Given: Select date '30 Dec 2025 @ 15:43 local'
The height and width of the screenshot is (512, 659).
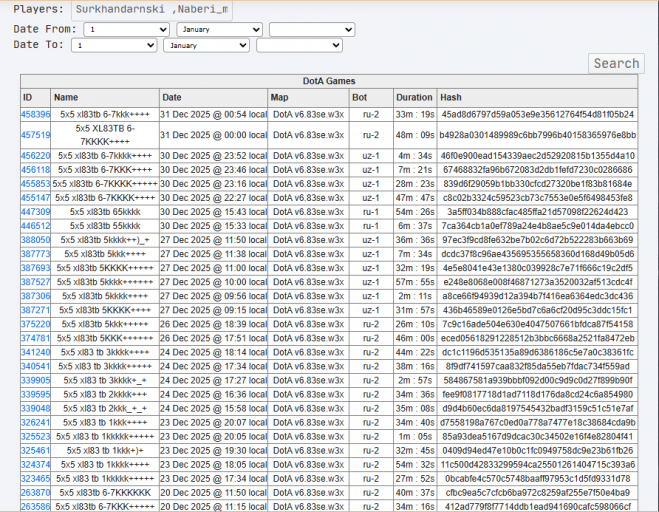Looking at the screenshot, I should (213, 212).
